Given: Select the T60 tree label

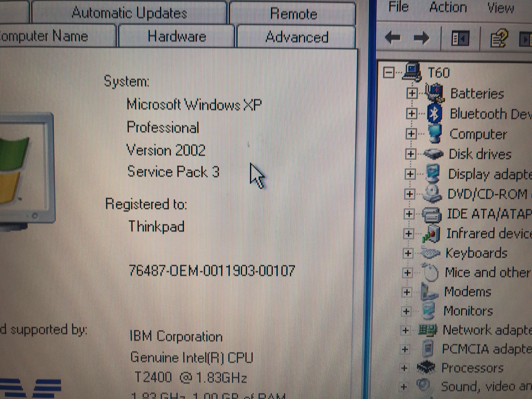Looking at the screenshot, I should 439,72.
